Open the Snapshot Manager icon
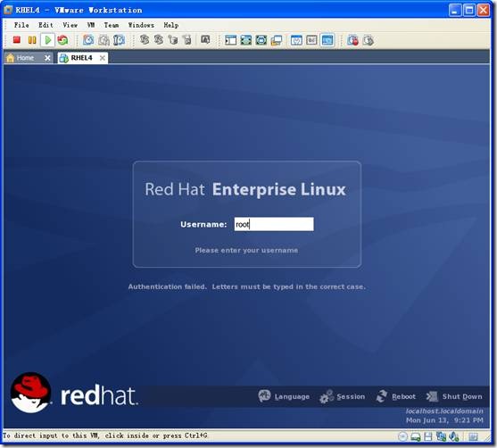The height and width of the screenshot is (448, 497). (119, 40)
